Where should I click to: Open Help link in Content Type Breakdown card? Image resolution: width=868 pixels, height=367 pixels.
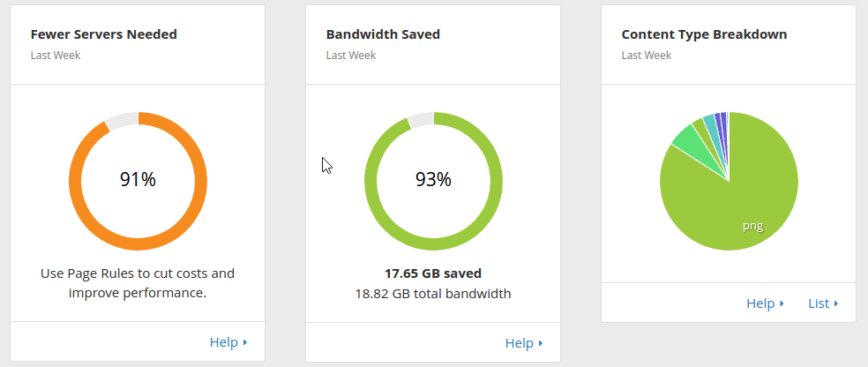760,303
